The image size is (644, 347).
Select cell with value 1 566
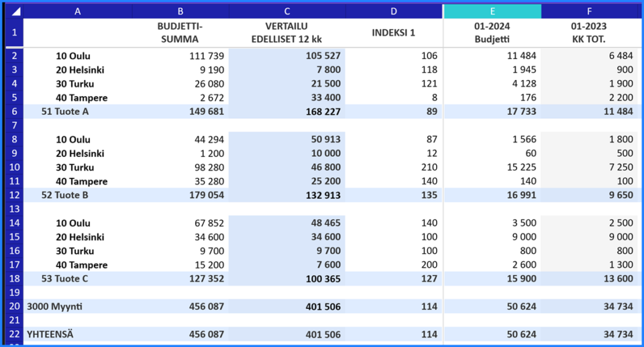[492, 140]
